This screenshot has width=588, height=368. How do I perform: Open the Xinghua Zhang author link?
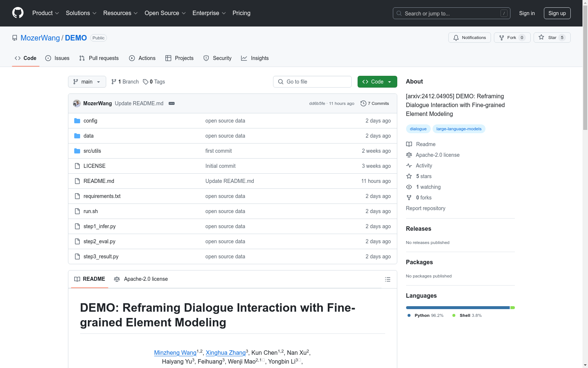[x=226, y=353]
